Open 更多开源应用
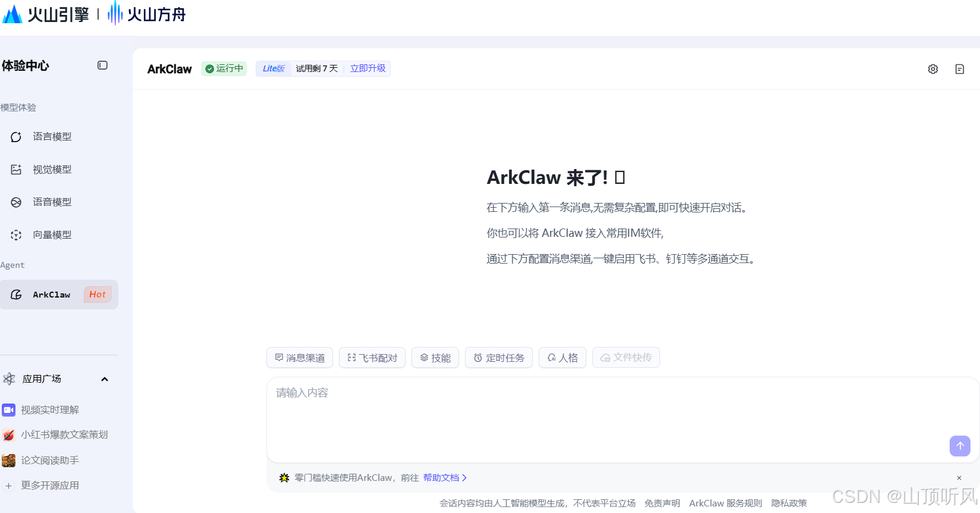The image size is (980, 513). coord(50,486)
